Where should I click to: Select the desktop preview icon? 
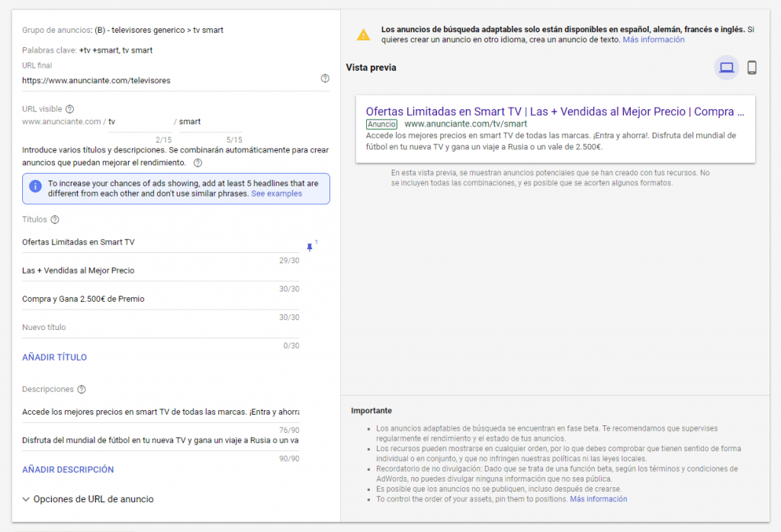click(x=726, y=67)
